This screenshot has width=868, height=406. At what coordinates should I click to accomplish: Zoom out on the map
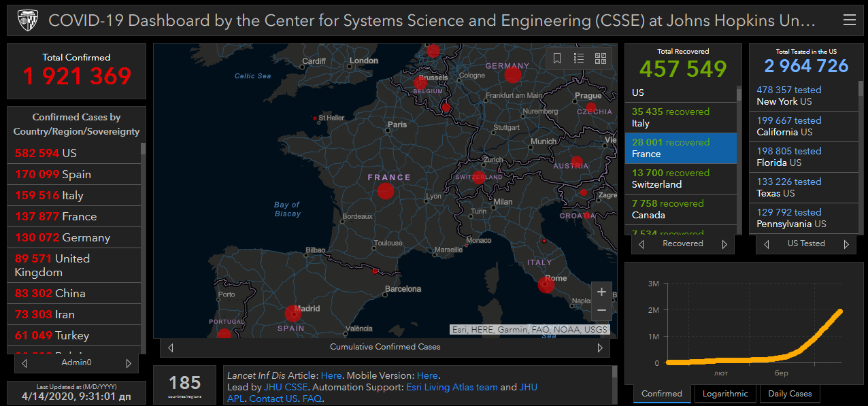[601, 311]
